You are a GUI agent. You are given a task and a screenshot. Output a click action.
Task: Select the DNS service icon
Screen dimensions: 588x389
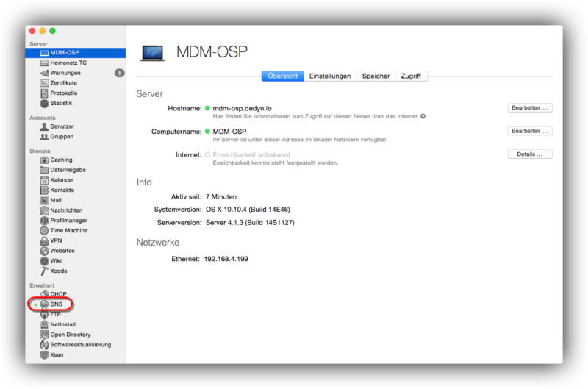[44, 304]
